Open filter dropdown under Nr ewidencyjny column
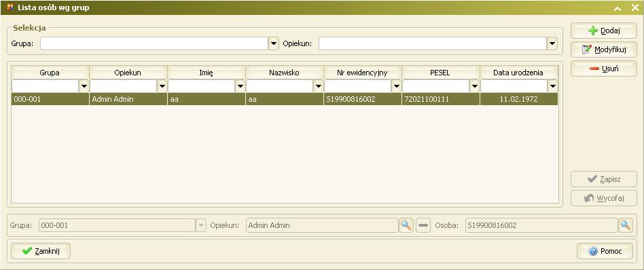This screenshot has width=644, height=270. (x=396, y=86)
